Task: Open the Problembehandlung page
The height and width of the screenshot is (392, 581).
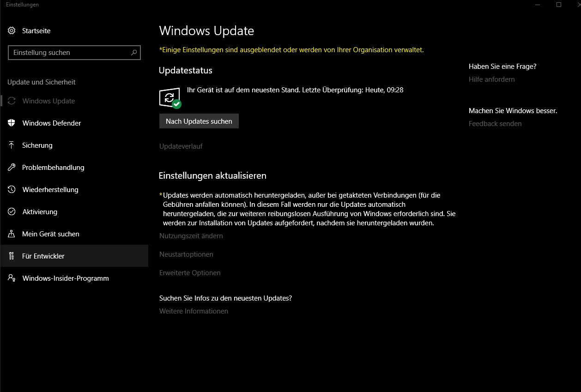Action: pos(74,168)
